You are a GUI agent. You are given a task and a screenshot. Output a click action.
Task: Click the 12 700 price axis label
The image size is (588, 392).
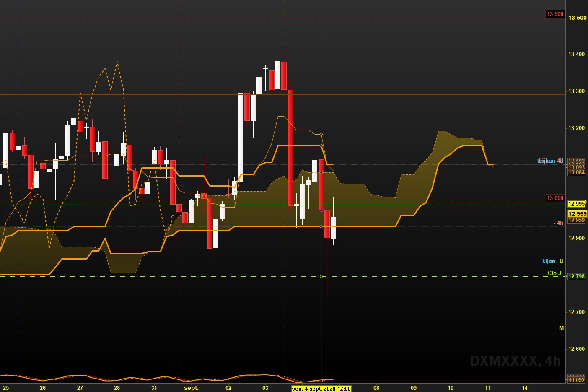(x=577, y=312)
